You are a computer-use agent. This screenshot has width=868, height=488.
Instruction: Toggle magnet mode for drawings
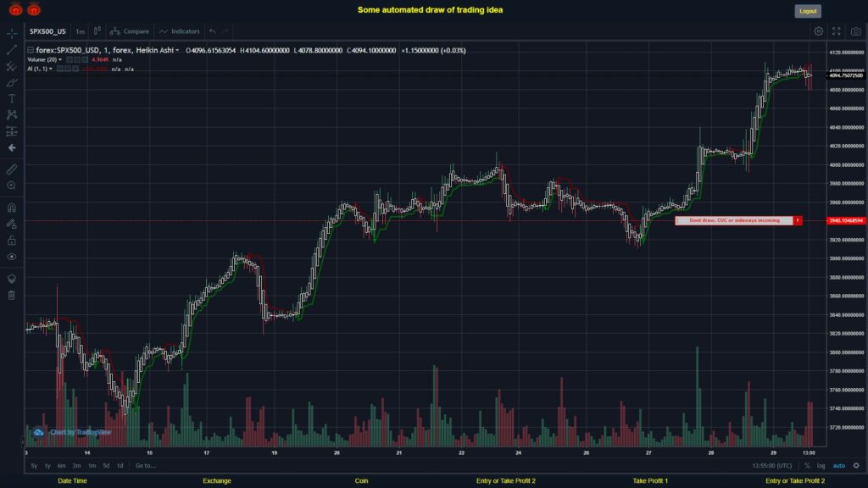pyautogui.click(x=12, y=208)
